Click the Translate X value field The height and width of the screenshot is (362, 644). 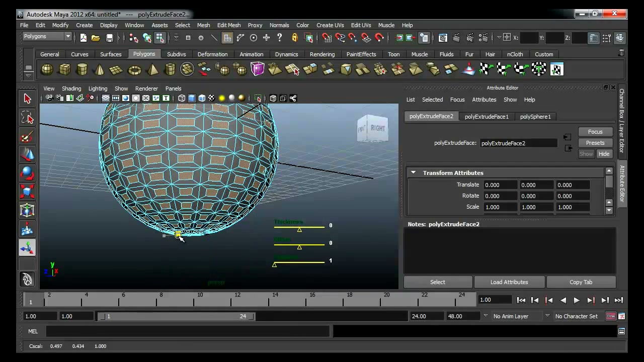click(x=500, y=185)
